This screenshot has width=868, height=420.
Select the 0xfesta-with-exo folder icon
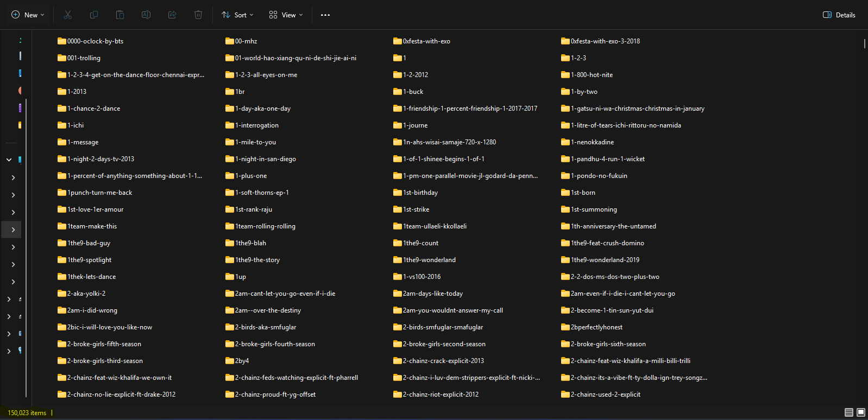point(398,41)
